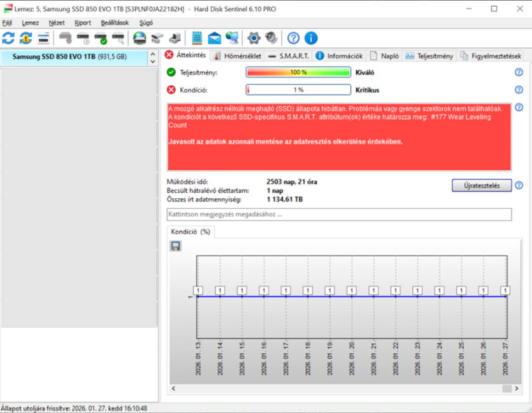The width and height of the screenshot is (532, 413).
Task: Click the '2503 nap, 21 óra' value
Action: (x=292, y=182)
